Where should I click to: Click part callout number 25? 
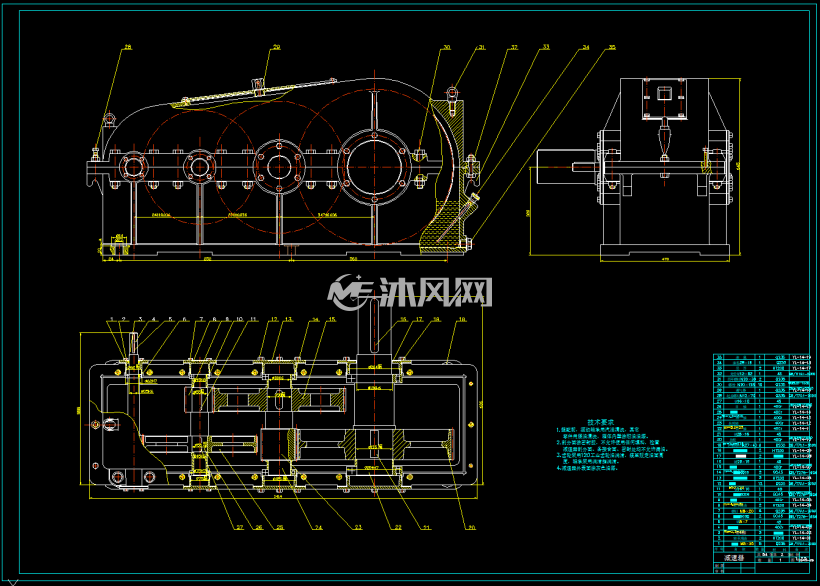280,527
